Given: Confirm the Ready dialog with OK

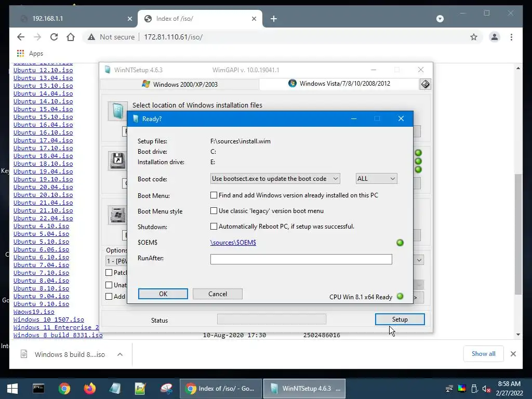Looking at the screenshot, I should (x=163, y=294).
